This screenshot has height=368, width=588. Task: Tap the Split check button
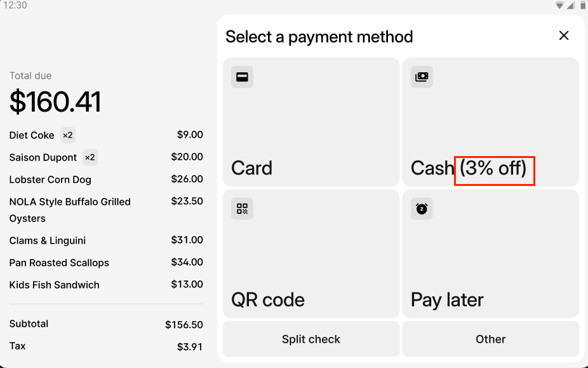pyautogui.click(x=311, y=339)
